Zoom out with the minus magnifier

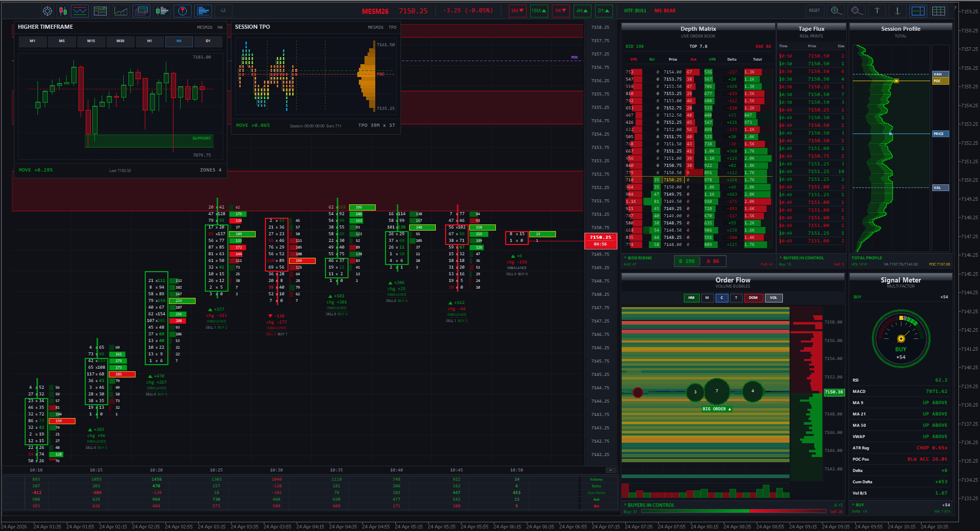[x=856, y=11]
